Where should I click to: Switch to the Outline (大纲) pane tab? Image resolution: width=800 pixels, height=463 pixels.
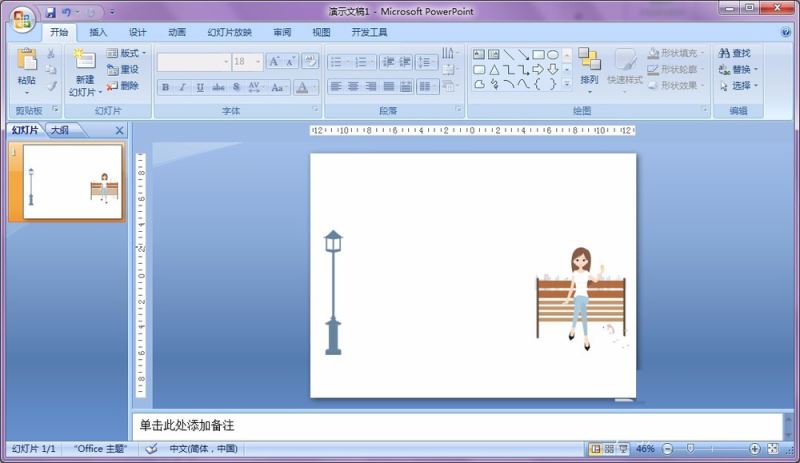(x=61, y=130)
